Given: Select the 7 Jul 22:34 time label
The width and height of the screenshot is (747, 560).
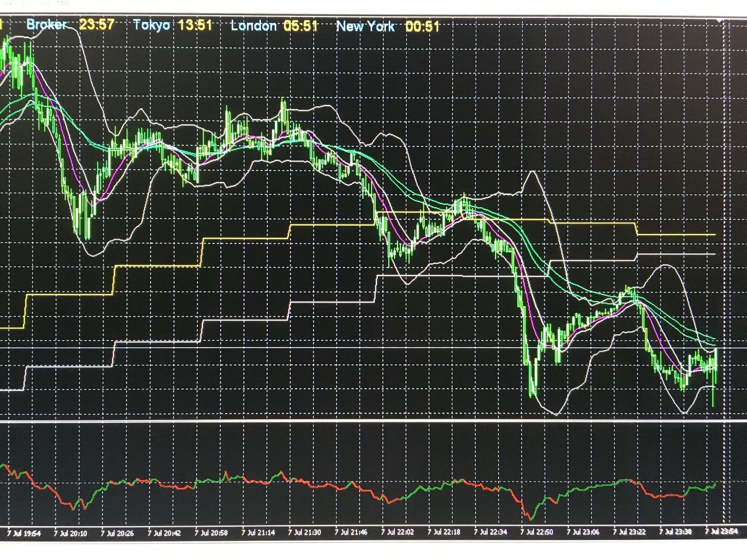Looking at the screenshot, I should coord(490,533).
